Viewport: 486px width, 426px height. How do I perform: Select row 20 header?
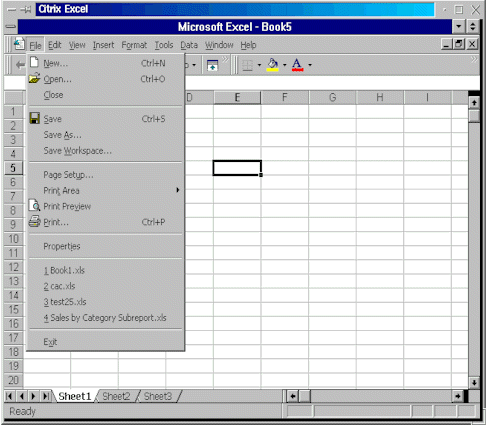pyautogui.click(x=13, y=380)
